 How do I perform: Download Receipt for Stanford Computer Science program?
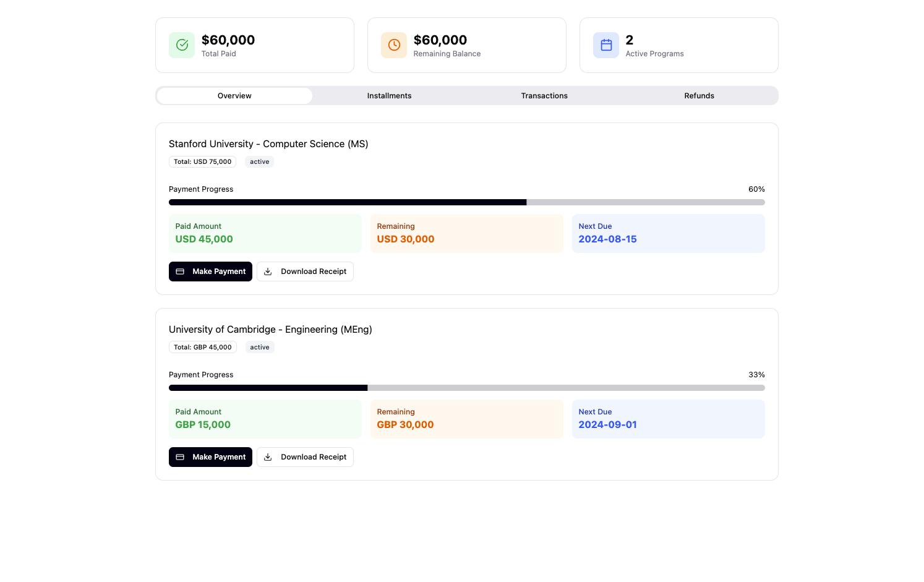click(x=306, y=272)
